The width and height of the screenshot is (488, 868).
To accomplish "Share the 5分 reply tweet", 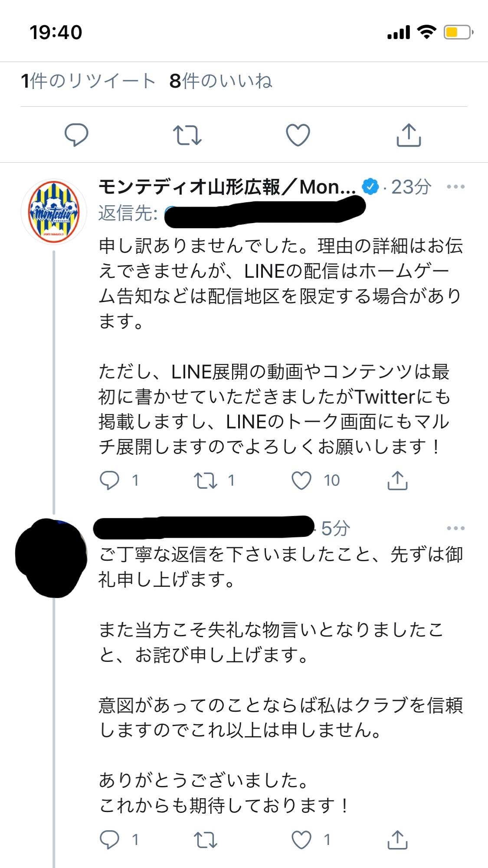I will coord(397,840).
